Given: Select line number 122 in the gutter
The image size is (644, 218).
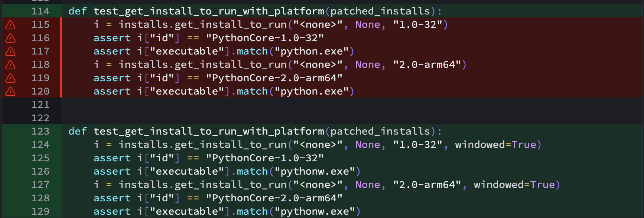Looking at the screenshot, I should [x=40, y=118].
